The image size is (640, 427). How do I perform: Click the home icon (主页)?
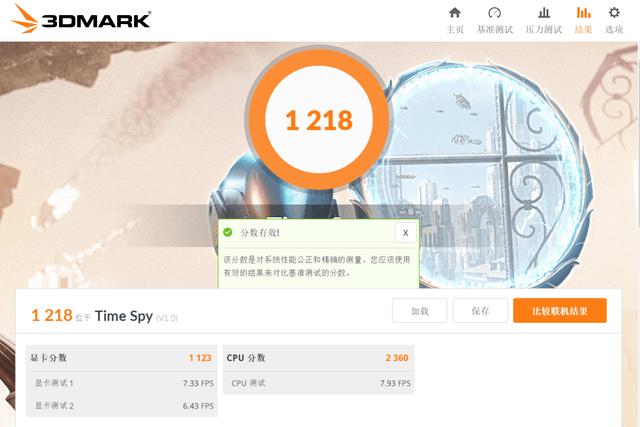455,13
